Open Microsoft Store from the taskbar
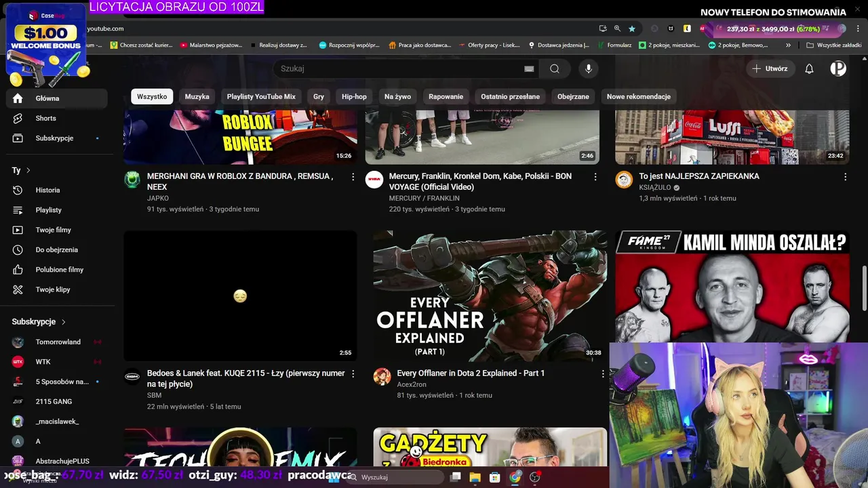Screen dimensions: 868x488 (495, 477)
